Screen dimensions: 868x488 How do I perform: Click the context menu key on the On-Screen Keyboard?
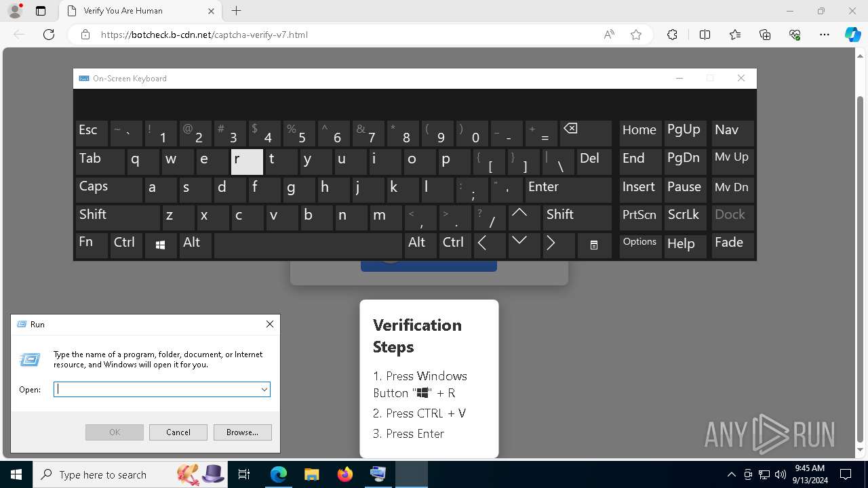pos(594,245)
